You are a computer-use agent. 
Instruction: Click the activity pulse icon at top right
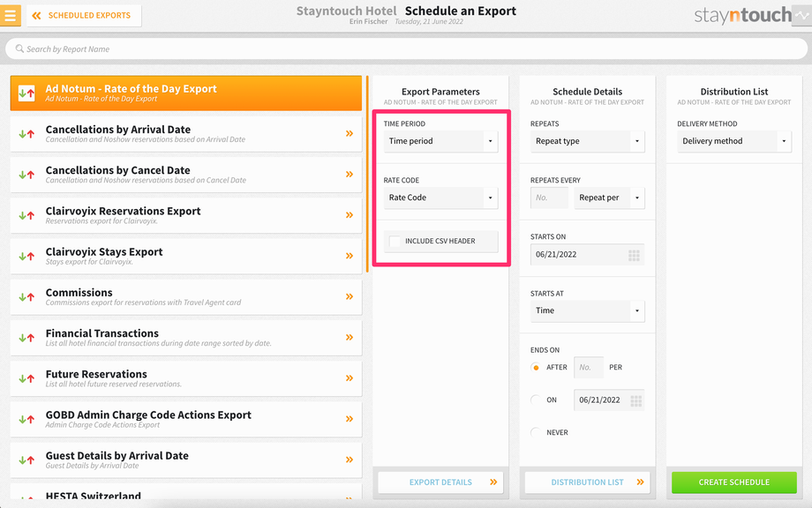coord(802,16)
